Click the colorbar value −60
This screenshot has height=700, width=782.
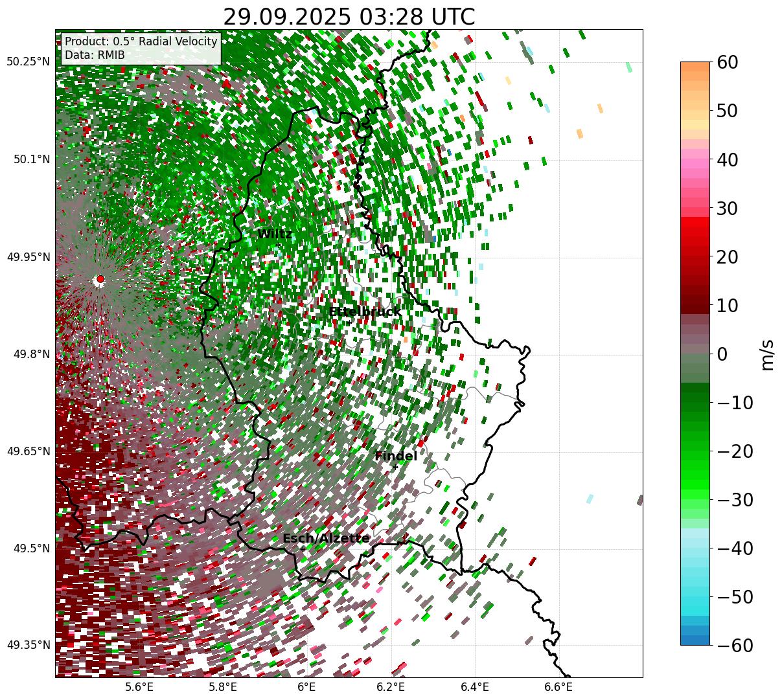734,646
